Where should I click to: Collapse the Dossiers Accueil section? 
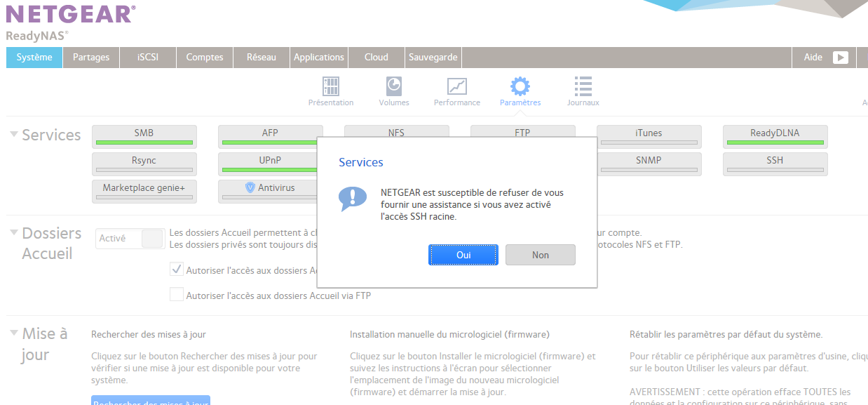click(14, 232)
